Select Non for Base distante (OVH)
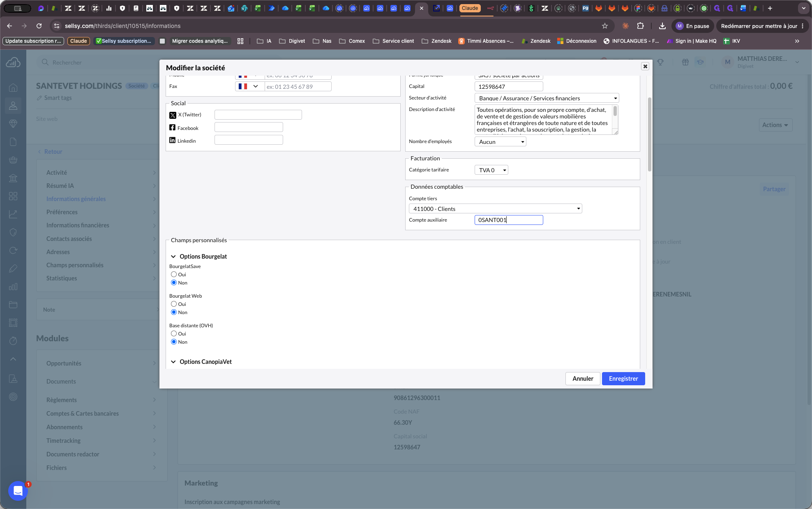 (x=174, y=342)
